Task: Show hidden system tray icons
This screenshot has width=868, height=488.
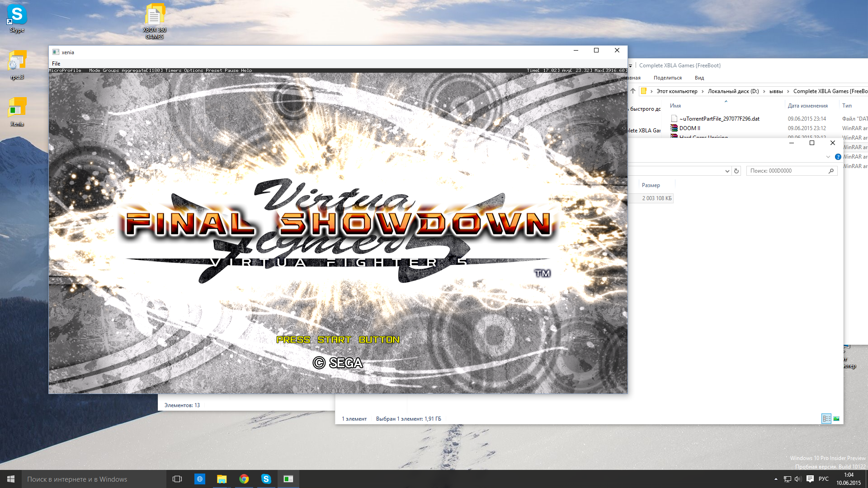Action: pos(776,479)
